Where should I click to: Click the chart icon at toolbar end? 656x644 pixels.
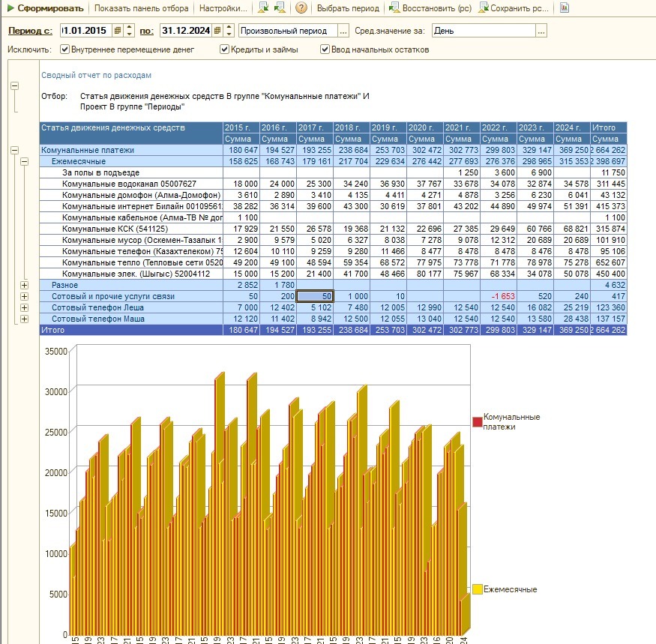(565, 9)
